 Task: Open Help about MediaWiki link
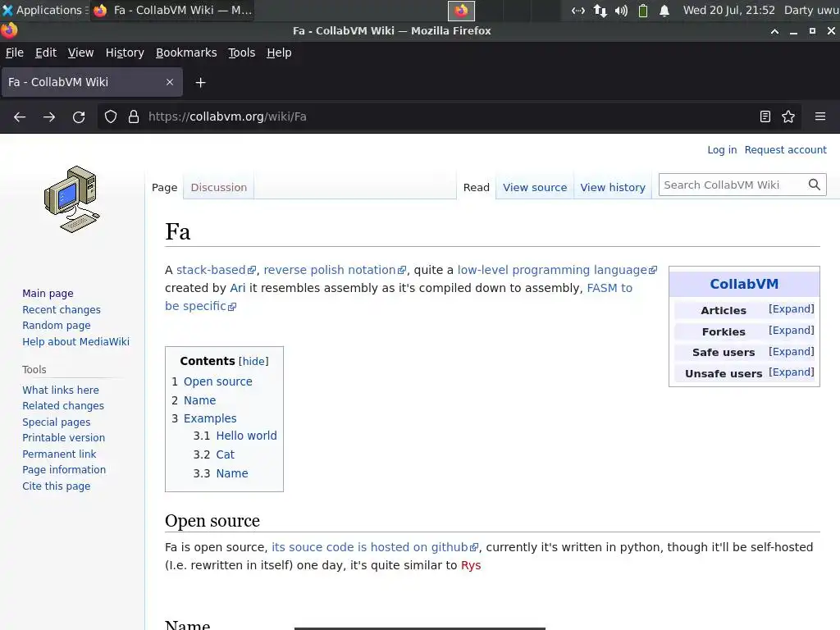(75, 342)
